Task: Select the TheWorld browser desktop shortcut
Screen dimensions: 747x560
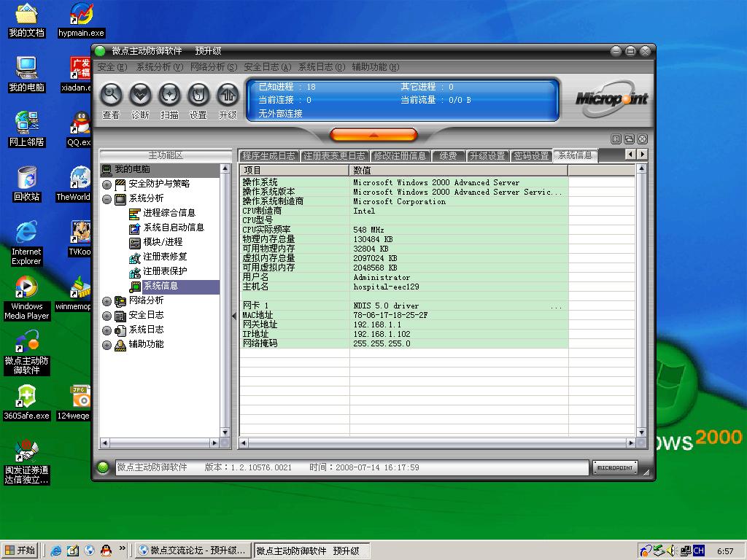Action: point(74,184)
